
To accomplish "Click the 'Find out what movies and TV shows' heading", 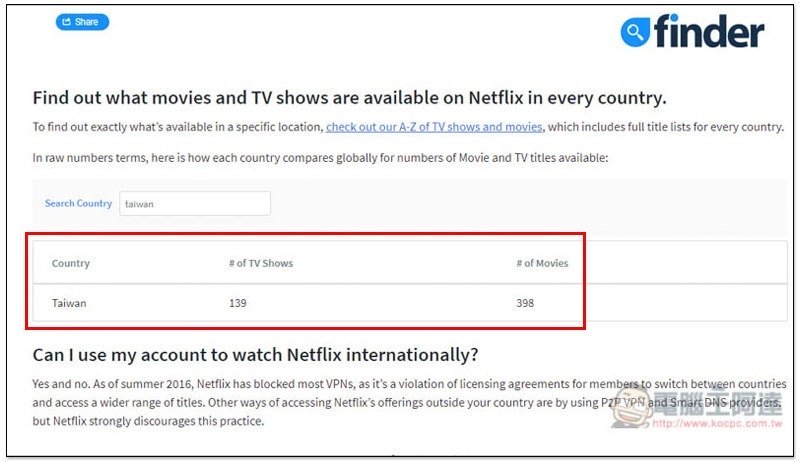I will [x=349, y=98].
